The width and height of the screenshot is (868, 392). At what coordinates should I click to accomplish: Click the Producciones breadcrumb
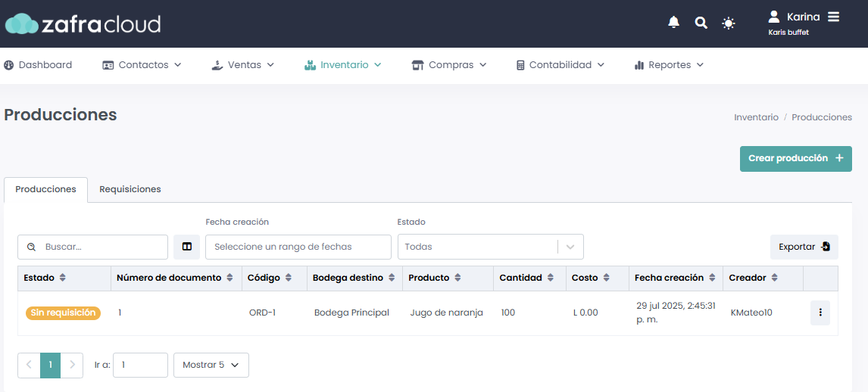822,117
